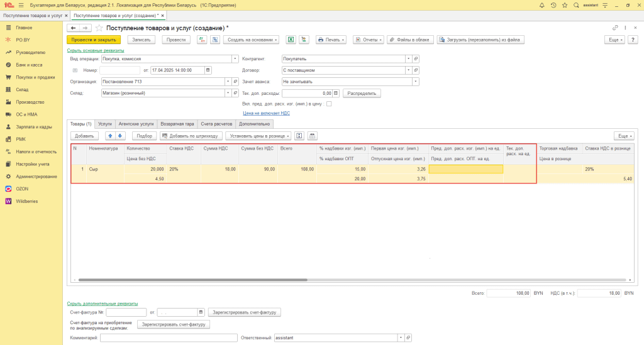Viewport: 644px width, 345px height.
Task: Open Банк и касса section
Action: coord(29,65)
